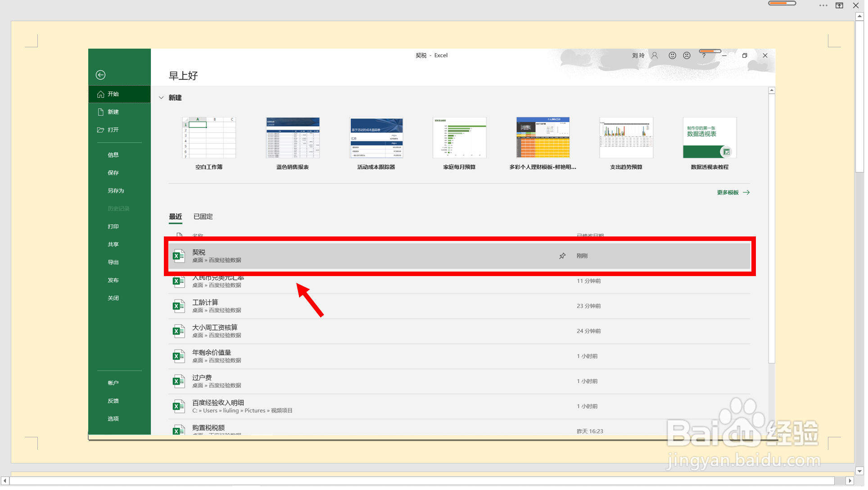Screen dimensions: 868x490
Task: Click the 11 分钟前 modified time
Action: (x=592, y=282)
